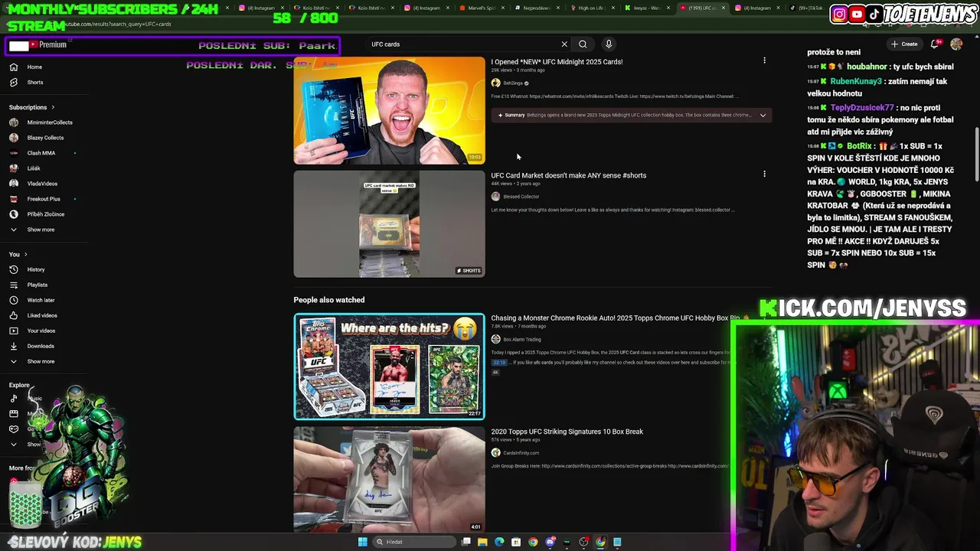Open the 'Where are the hits?' thumbnail
This screenshot has width=980, height=551.
click(389, 367)
